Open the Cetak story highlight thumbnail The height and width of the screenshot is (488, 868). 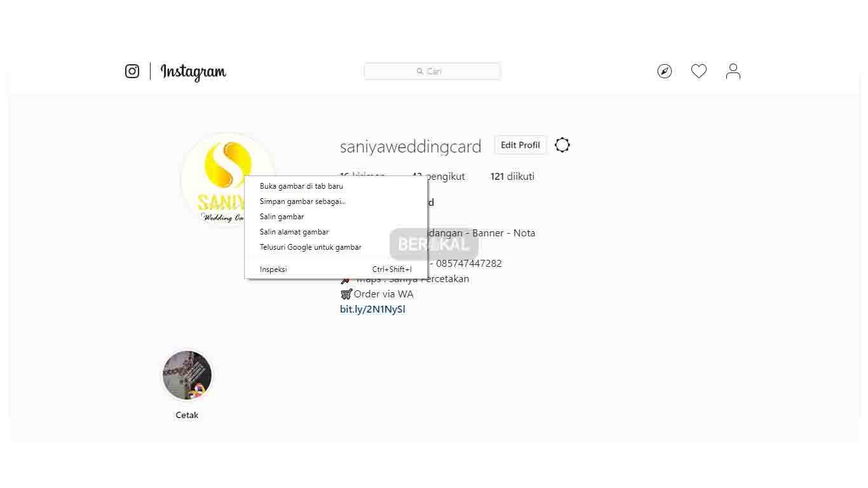coord(187,376)
